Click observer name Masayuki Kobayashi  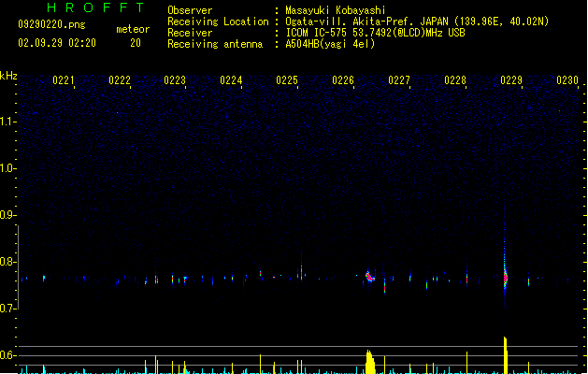336,10
